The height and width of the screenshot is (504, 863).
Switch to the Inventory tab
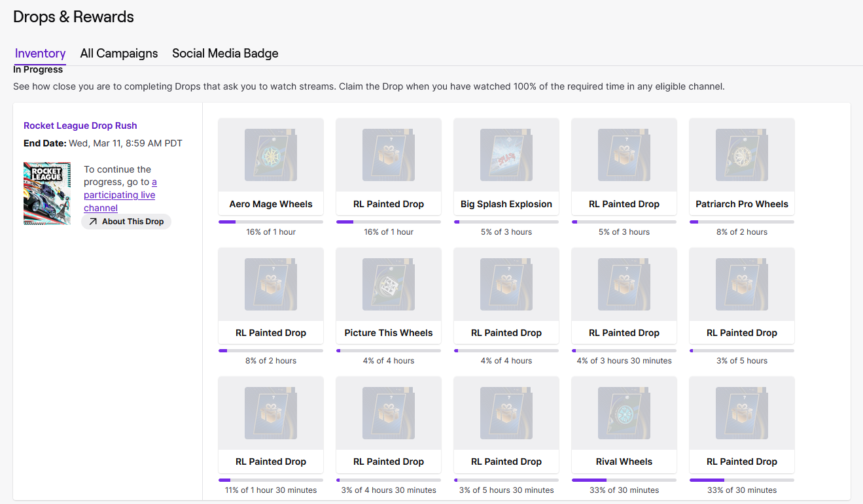[x=40, y=54]
